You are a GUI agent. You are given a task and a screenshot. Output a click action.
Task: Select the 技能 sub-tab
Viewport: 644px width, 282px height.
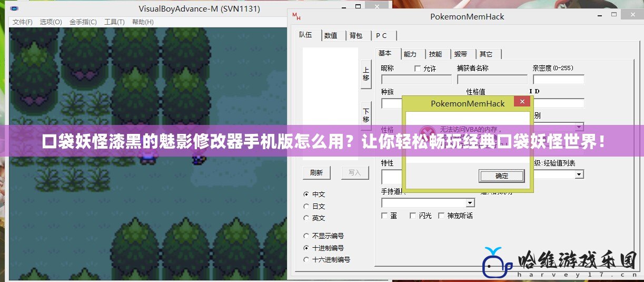tap(435, 54)
